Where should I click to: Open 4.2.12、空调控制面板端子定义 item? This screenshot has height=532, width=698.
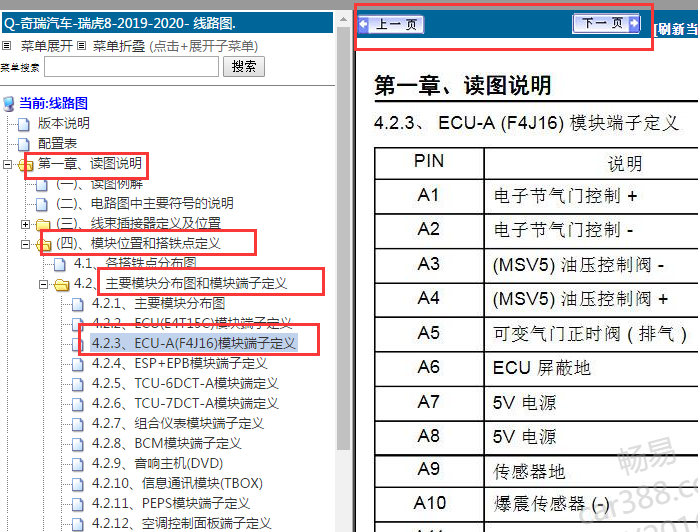(182, 524)
